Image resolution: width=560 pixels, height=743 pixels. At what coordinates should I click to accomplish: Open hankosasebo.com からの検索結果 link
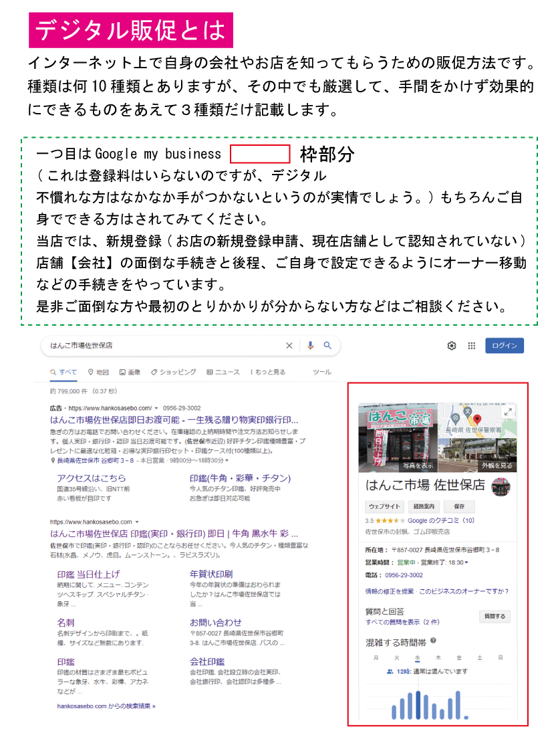106,706
